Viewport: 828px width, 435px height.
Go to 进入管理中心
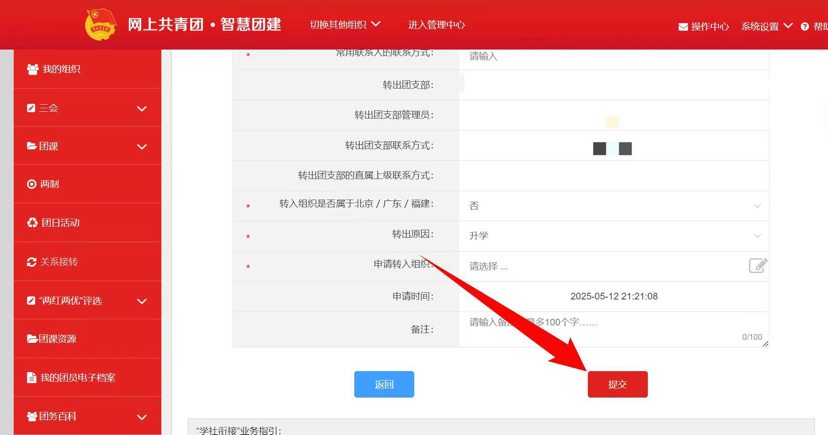(x=436, y=24)
